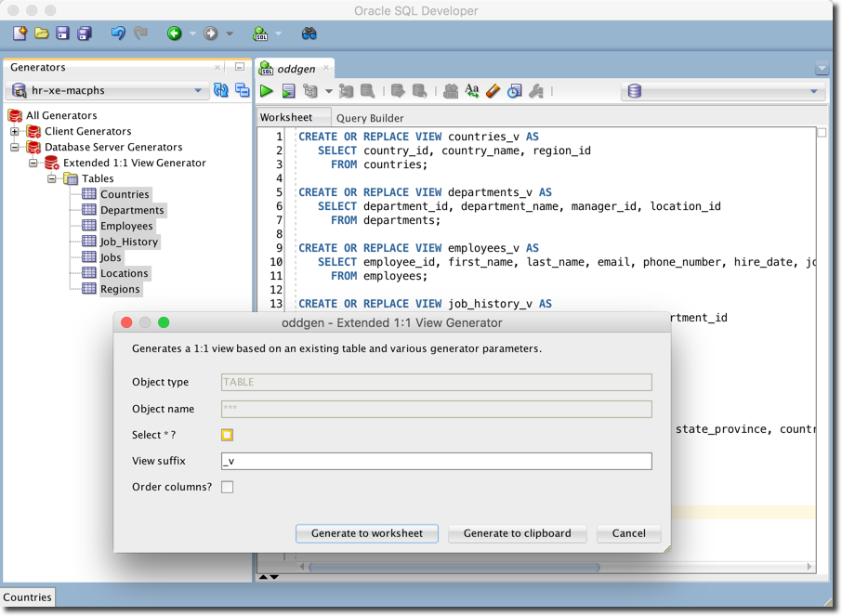
Task: Click the Explain Plan icon
Action: [310, 91]
